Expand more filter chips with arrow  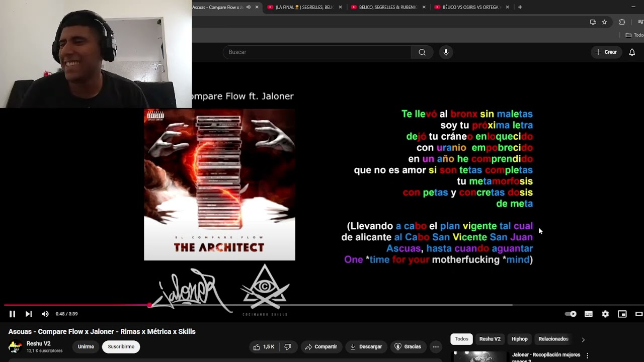[583, 340]
